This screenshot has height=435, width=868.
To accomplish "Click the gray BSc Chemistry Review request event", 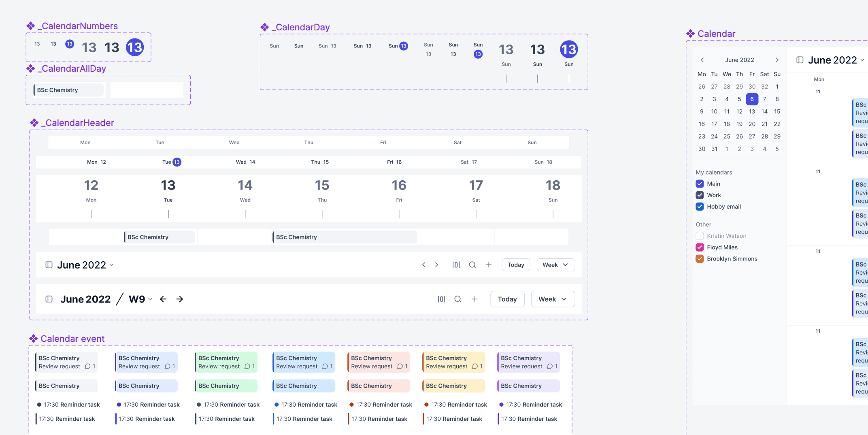I will (x=66, y=362).
